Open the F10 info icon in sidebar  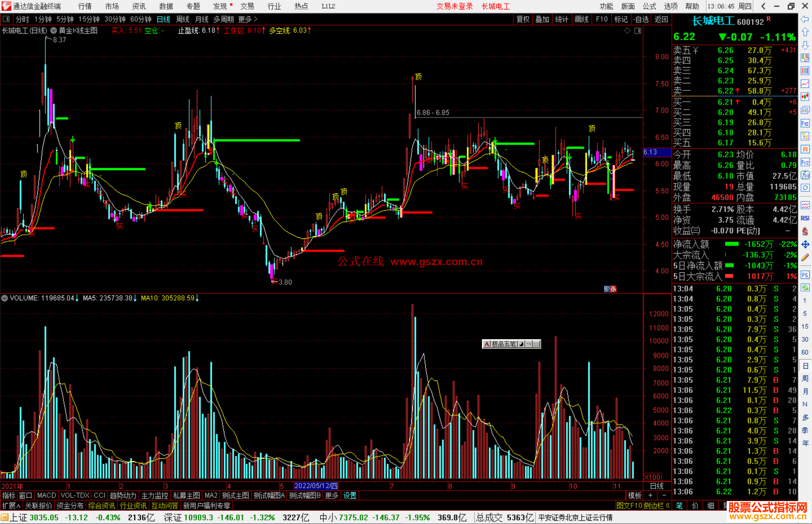(805, 124)
